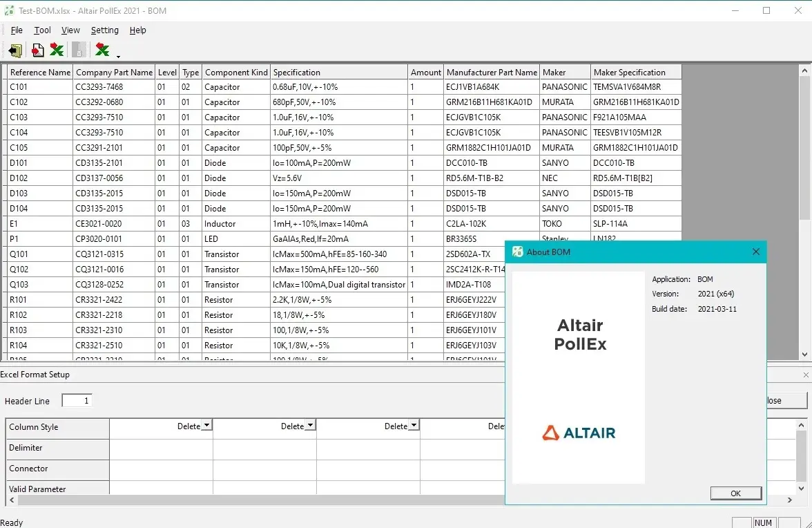Select the Q103 reference cell
Screen dimensions: 812x528
pos(40,285)
